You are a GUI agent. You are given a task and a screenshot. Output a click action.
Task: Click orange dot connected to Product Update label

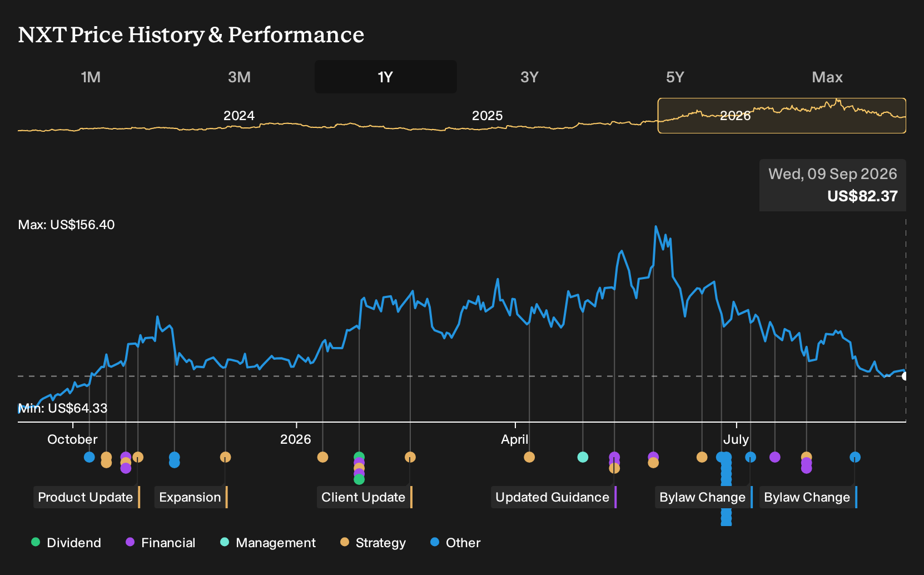coord(138,457)
